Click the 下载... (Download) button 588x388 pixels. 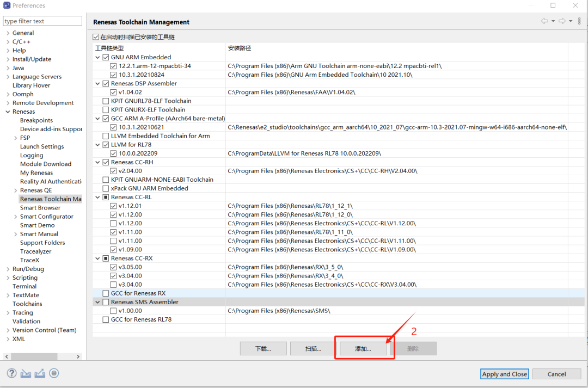pyautogui.click(x=264, y=349)
